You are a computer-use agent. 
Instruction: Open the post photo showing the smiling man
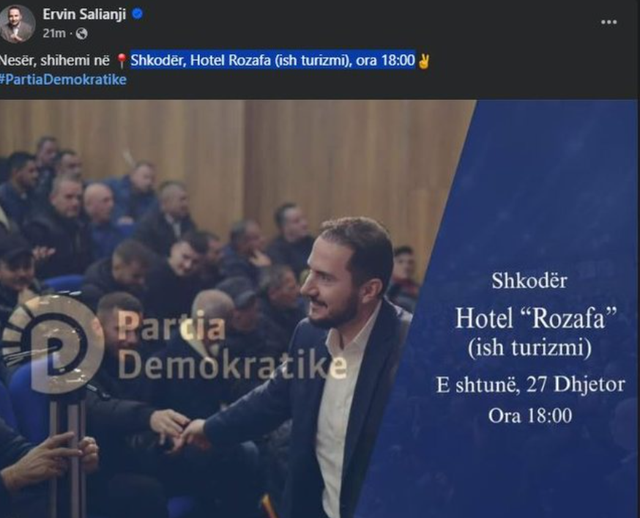(x=319, y=309)
